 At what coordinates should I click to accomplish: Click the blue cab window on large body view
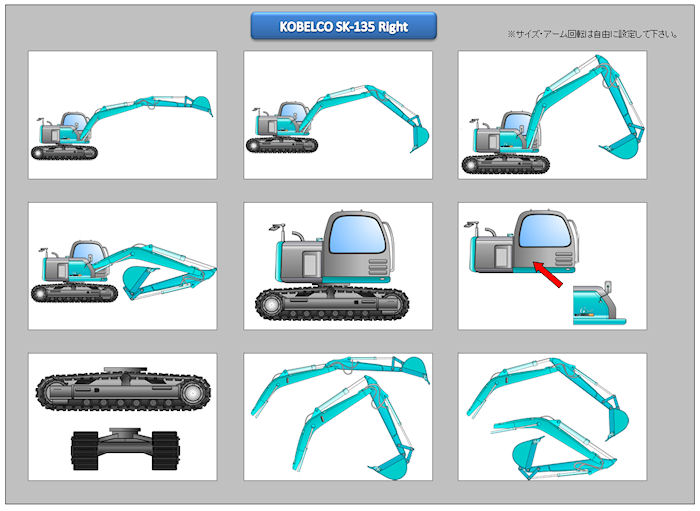point(357,234)
